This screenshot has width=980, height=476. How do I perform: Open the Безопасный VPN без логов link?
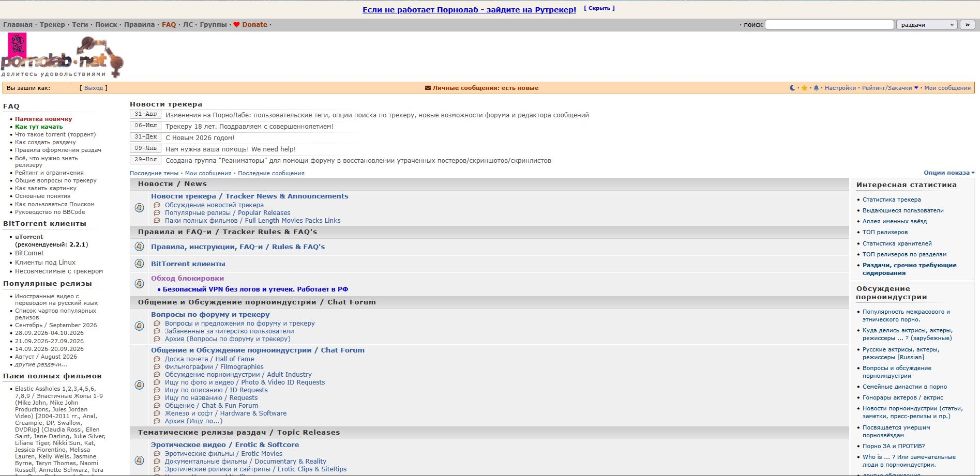[255, 289]
